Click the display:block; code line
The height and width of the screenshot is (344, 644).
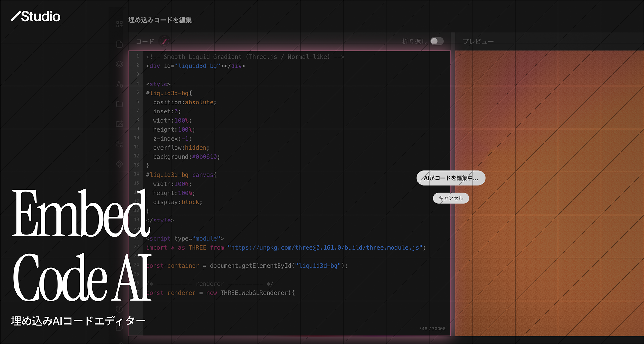[178, 202]
